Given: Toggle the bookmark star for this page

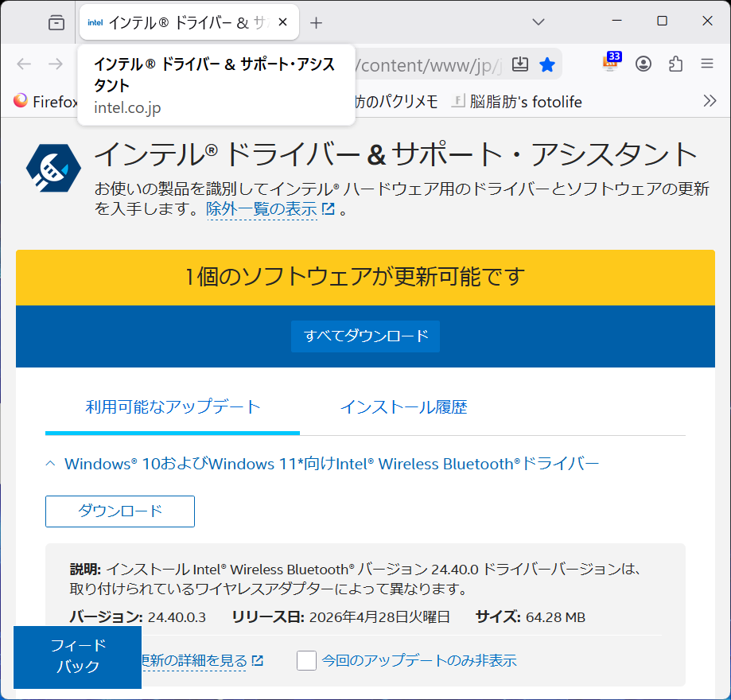Looking at the screenshot, I should [546, 64].
